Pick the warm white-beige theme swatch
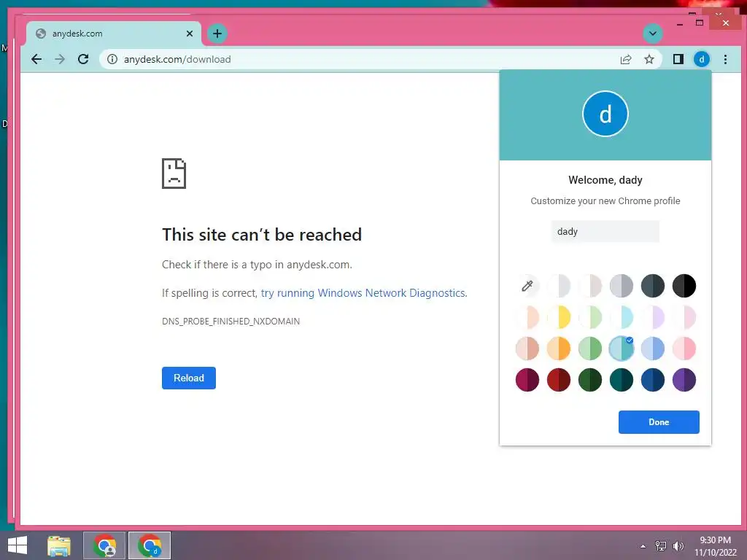747x560 pixels. click(x=589, y=286)
